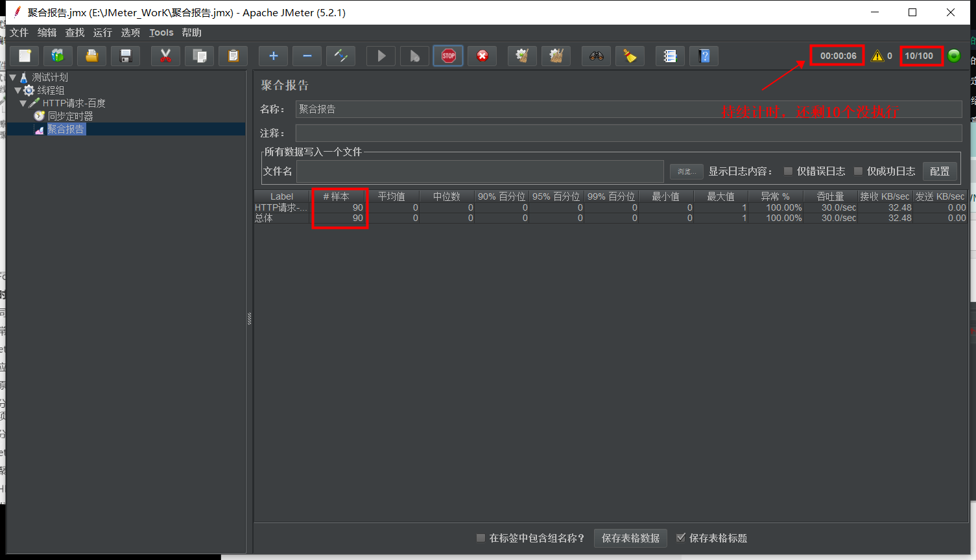Click the 保存表格数据 button
The height and width of the screenshot is (560, 976).
(x=630, y=538)
